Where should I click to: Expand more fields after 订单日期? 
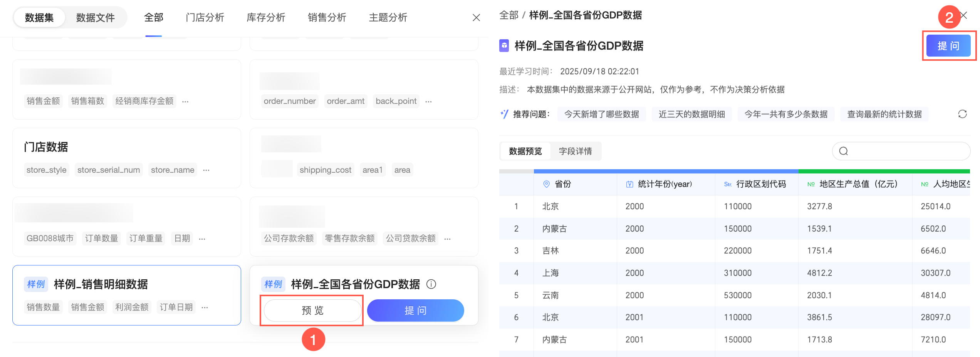pos(205,307)
